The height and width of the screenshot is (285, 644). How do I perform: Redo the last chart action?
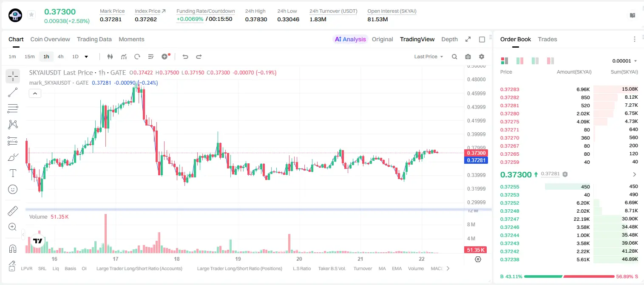[199, 57]
